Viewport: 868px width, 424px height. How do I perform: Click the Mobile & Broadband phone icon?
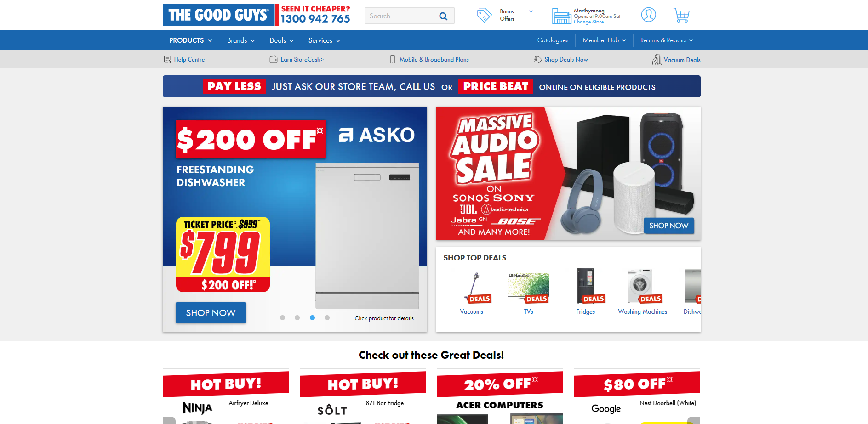[393, 59]
